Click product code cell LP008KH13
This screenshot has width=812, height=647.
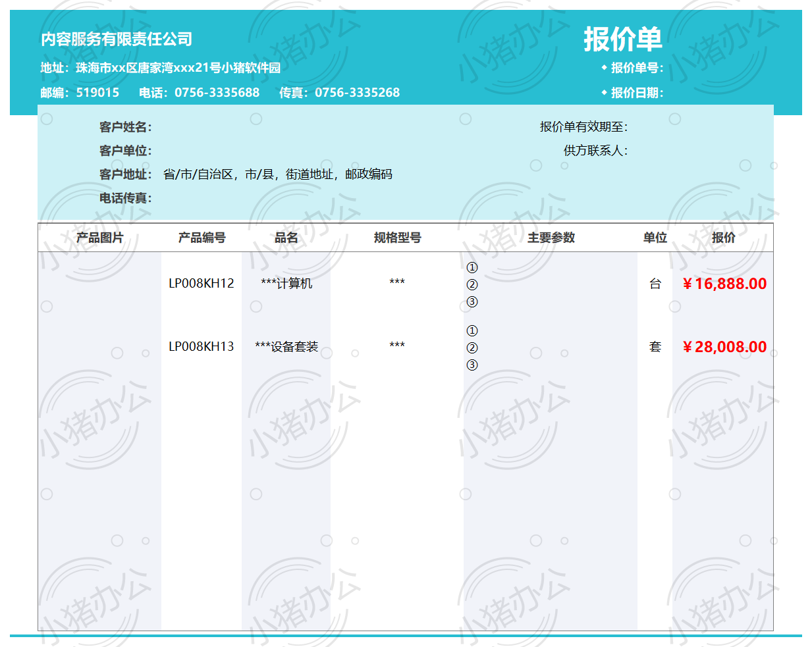(x=202, y=347)
